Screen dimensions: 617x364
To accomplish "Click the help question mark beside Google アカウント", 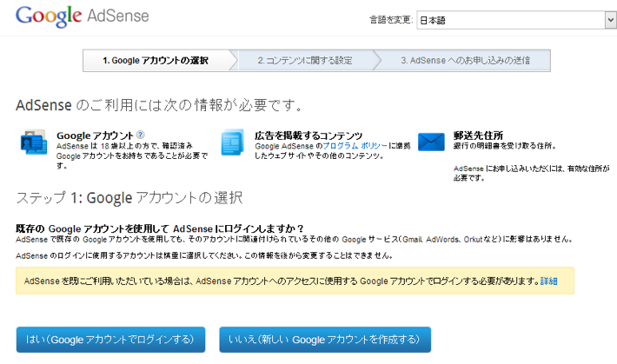I will pyautogui.click(x=140, y=135).
